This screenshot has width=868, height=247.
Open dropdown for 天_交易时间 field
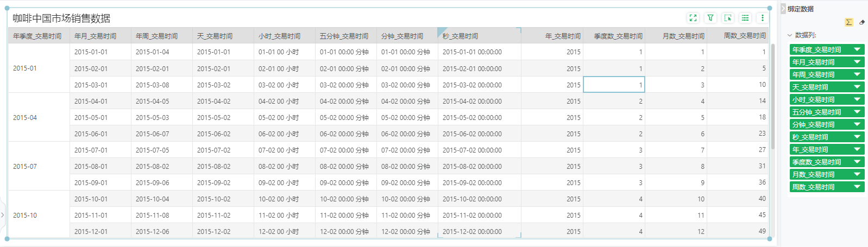pyautogui.click(x=857, y=87)
